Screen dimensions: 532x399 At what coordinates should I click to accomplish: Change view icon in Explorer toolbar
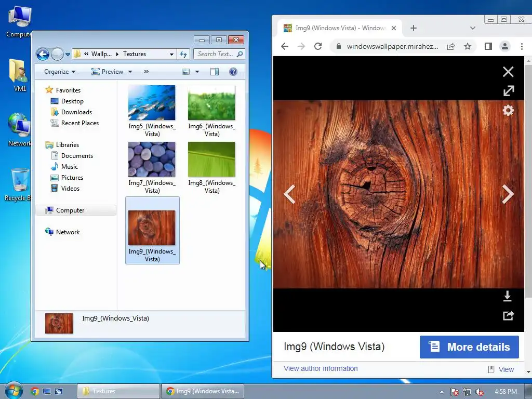pos(186,72)
